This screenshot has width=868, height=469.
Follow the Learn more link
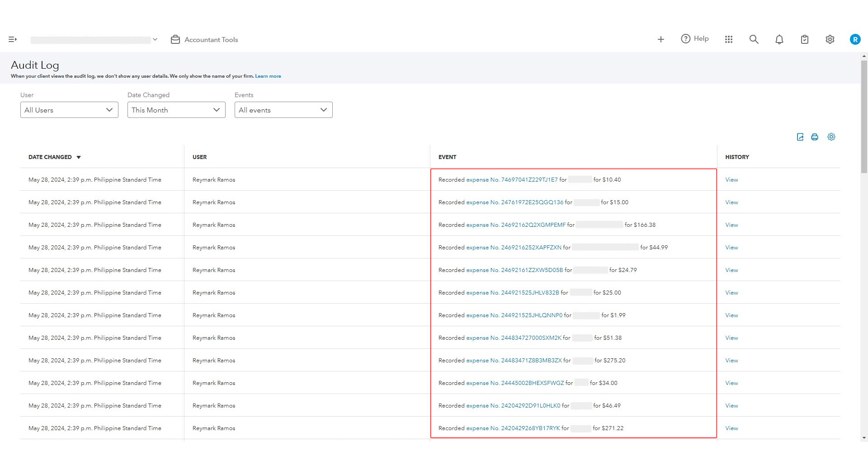point(268,76)
